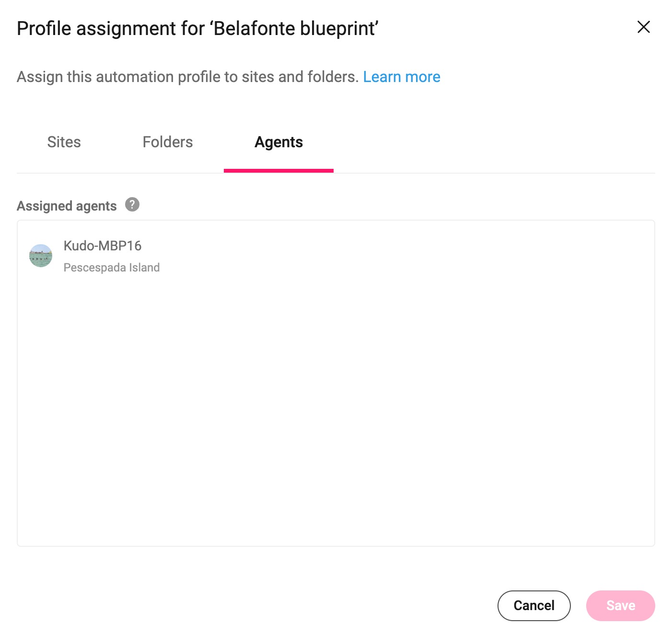Select the Agents tab
672x636 pixels.
278,142
